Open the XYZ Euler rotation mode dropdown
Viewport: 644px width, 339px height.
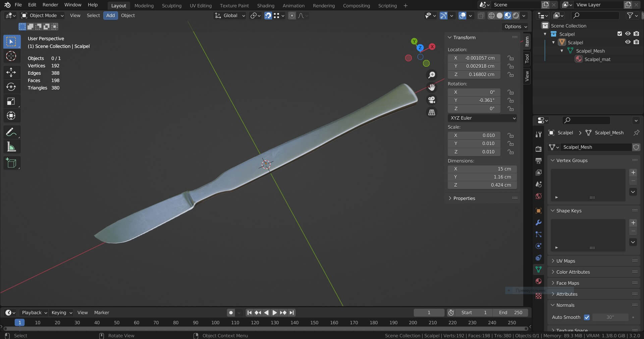pyautogui.click(x=482, y=118)
